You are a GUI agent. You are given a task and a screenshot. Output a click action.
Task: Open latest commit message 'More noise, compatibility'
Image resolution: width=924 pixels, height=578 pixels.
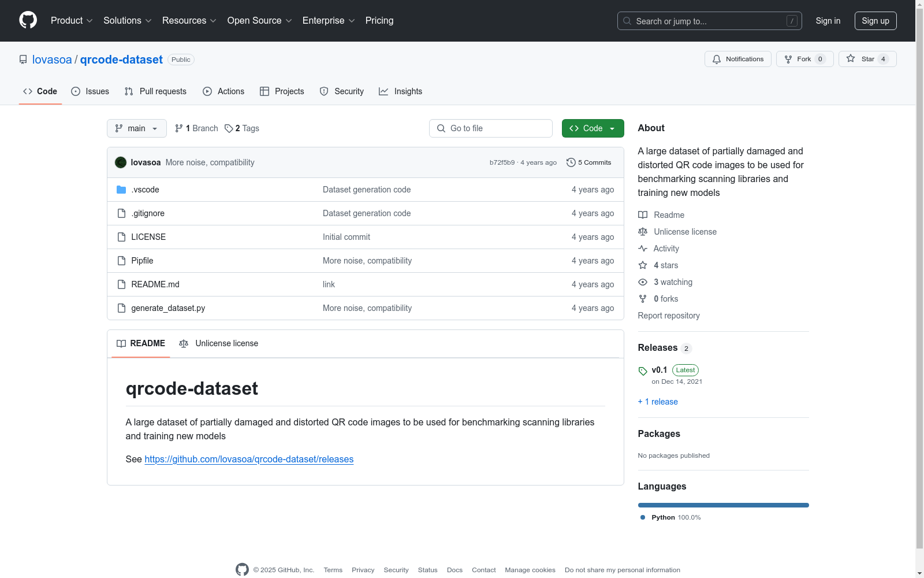(210, 162)
